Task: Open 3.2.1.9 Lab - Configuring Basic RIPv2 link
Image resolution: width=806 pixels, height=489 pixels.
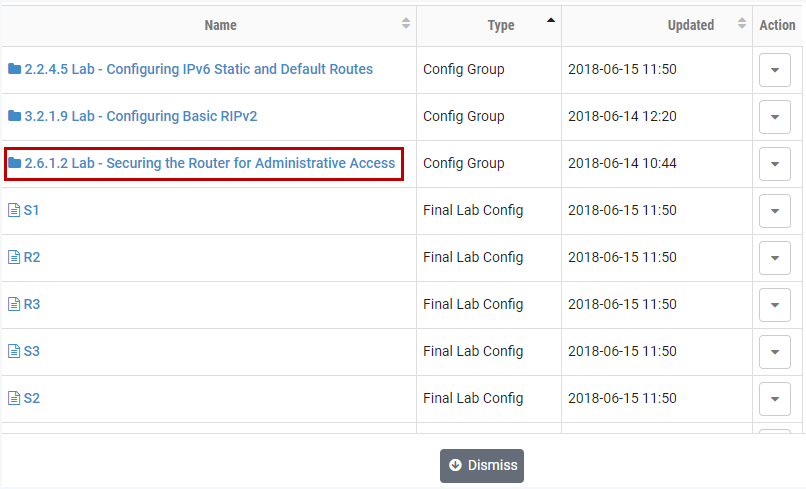Action: [x=140, y=116]
